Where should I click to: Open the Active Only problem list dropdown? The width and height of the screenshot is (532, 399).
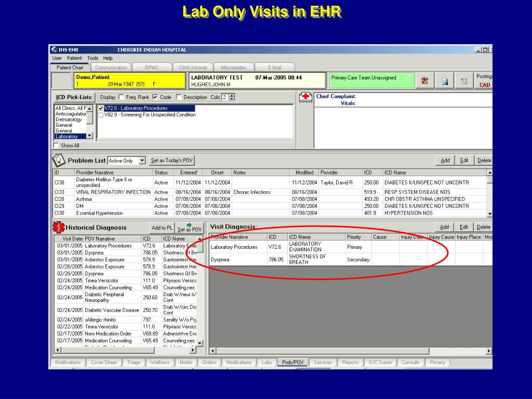(142, 161)
